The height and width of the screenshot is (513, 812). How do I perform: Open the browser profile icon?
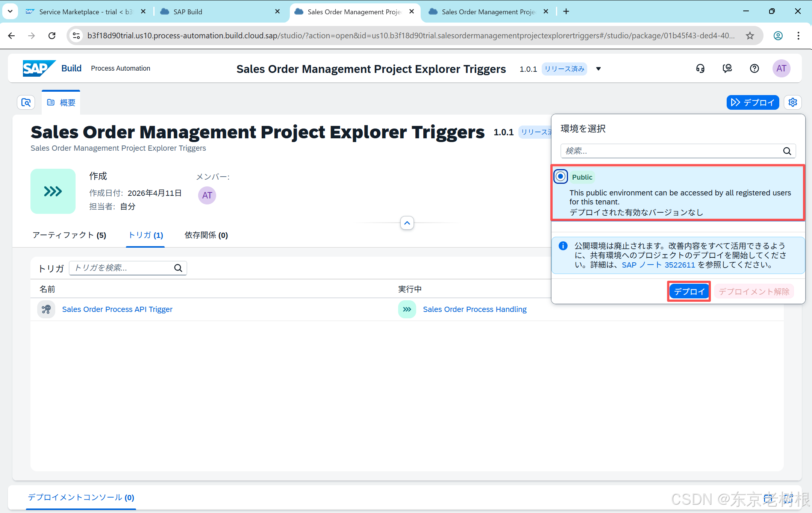(x=778, y=36)
